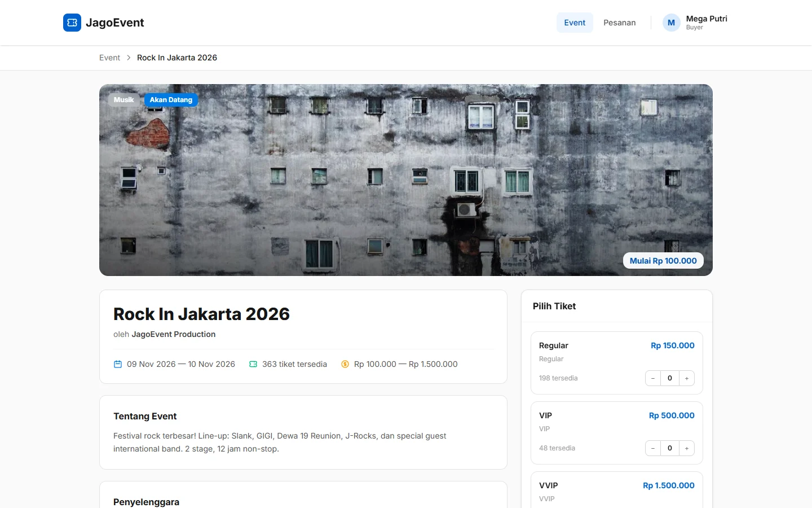Select the 09 Nov 2026 — 10 Nov 2026 text

181,364
